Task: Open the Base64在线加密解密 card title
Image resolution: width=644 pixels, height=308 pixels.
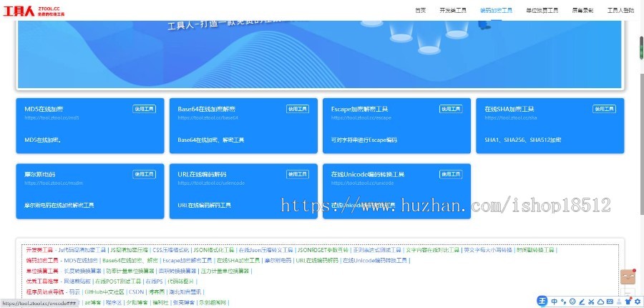Action: click(207, 109)
